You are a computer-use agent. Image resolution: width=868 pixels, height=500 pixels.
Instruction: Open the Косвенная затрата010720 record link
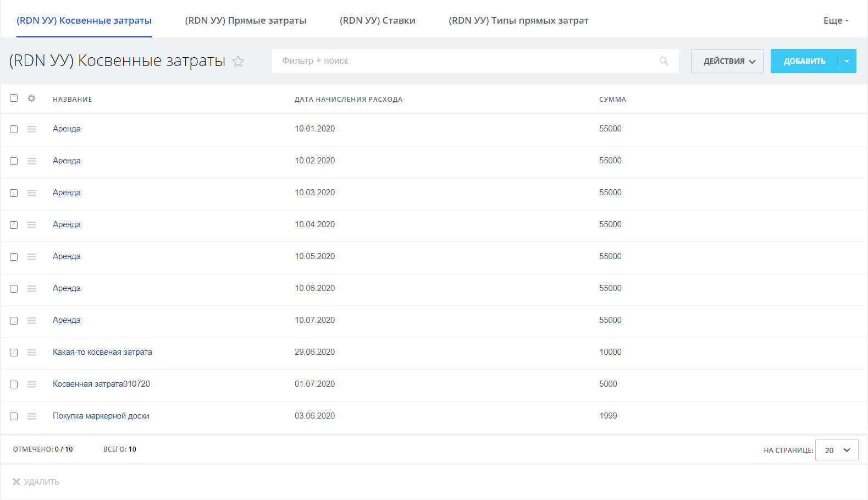[x=101, y=384]
